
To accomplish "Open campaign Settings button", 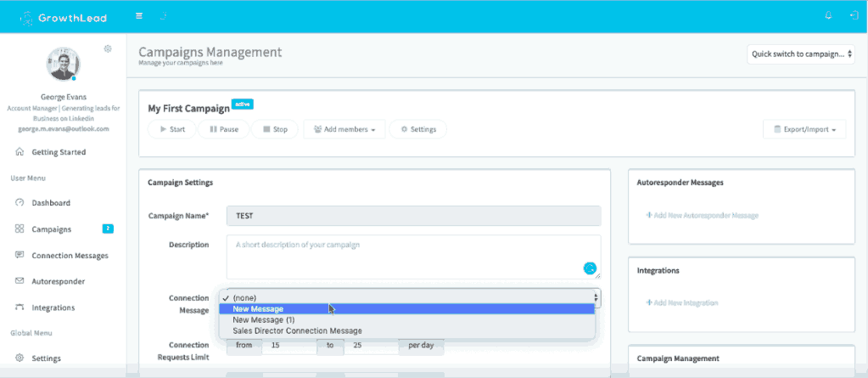I will pos(418,129).
